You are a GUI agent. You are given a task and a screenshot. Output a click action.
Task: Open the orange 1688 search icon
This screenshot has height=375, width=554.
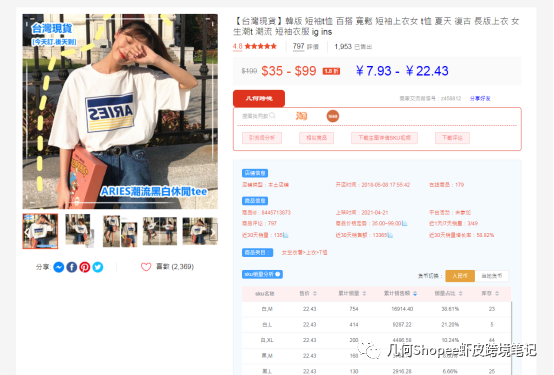[332, 116]
